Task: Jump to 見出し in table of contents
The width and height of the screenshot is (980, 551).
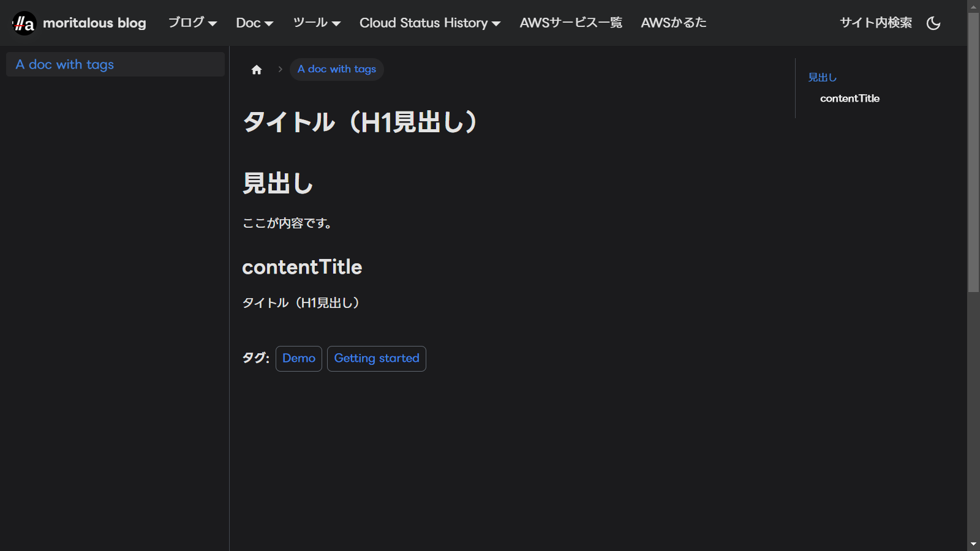Action: (822, 78)
